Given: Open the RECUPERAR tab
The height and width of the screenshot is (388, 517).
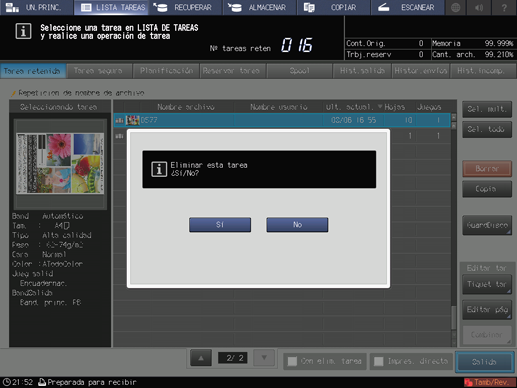Looking at the screenshot, I should click(185, 7).
